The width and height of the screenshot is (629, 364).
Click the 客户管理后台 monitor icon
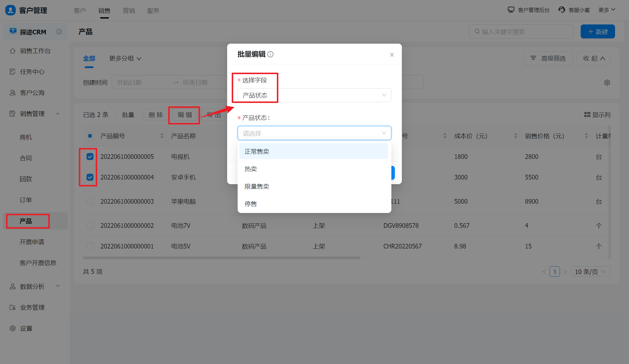click(511, 10)
